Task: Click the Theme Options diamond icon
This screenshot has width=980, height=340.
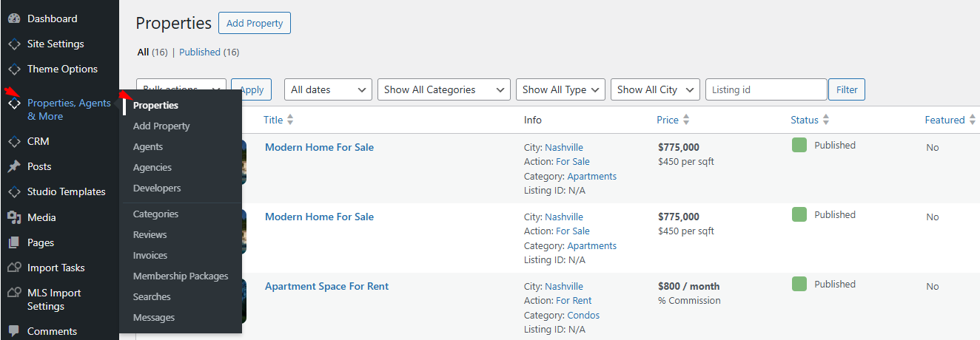Action: pyautogui.click(x=14, y=69)
